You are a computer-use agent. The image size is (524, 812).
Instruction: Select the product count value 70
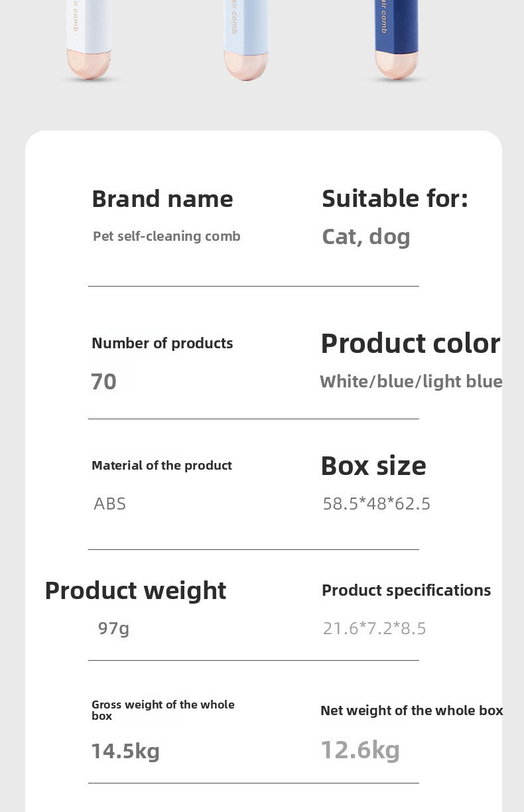pyautogui.click(x=103, y=381)
